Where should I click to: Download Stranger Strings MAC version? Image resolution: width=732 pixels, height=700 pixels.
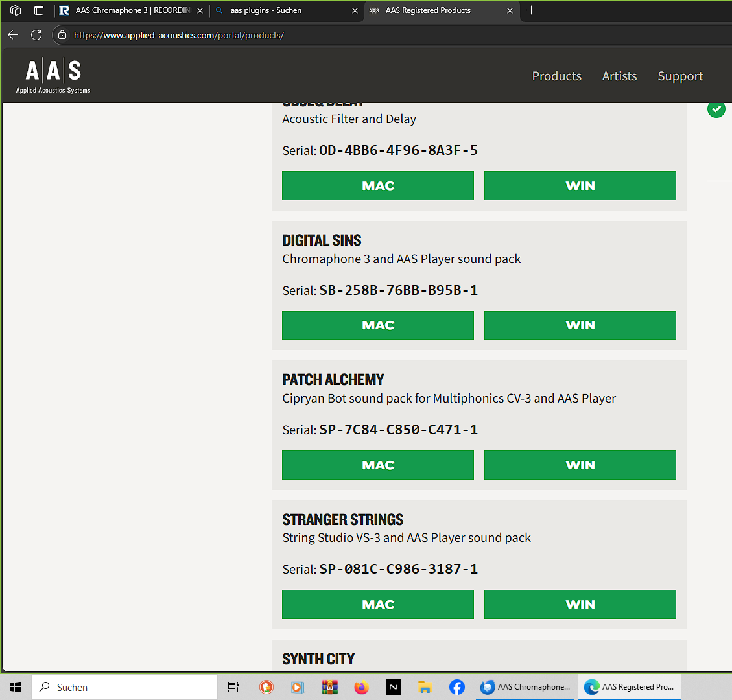pos(378,604)
